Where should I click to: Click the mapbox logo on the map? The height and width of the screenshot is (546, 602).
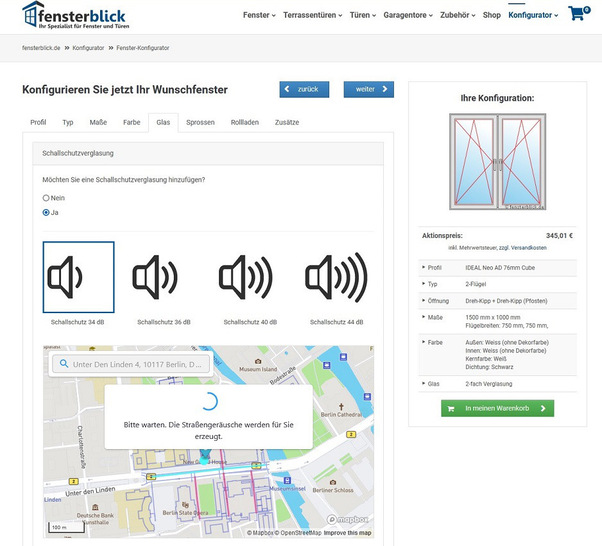347,519
